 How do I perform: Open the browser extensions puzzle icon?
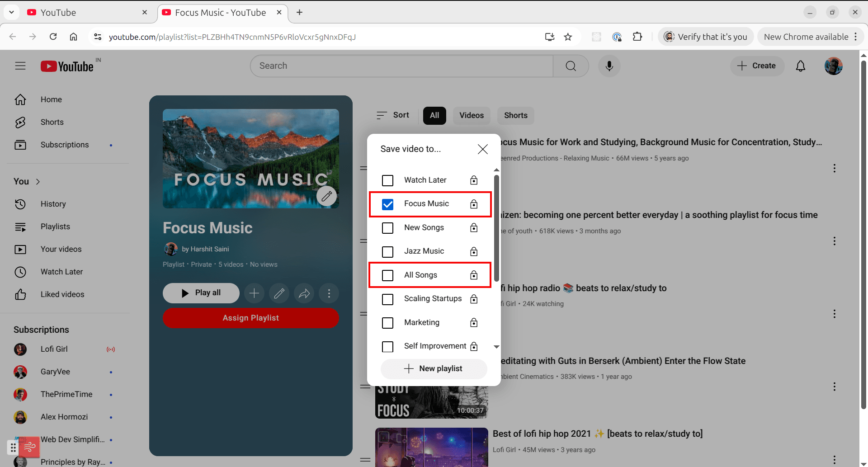tap(637, 37)
